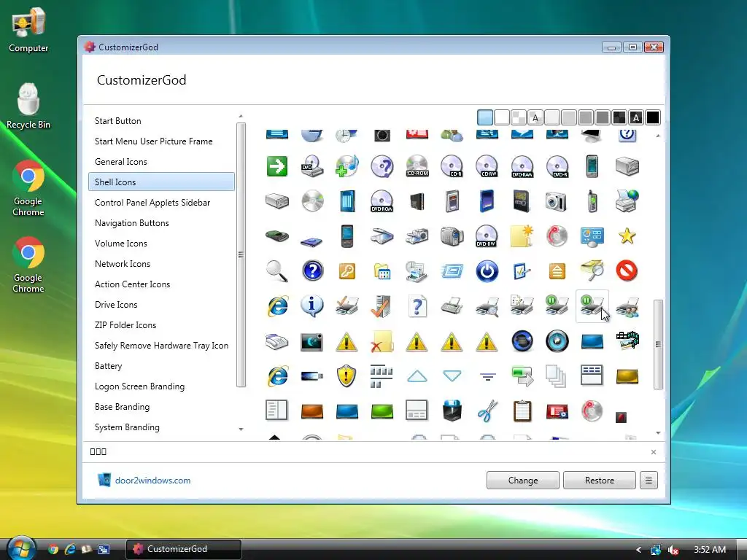Click the icon grid scrollbar thumb
747x560 pixels.
[658, 344]
